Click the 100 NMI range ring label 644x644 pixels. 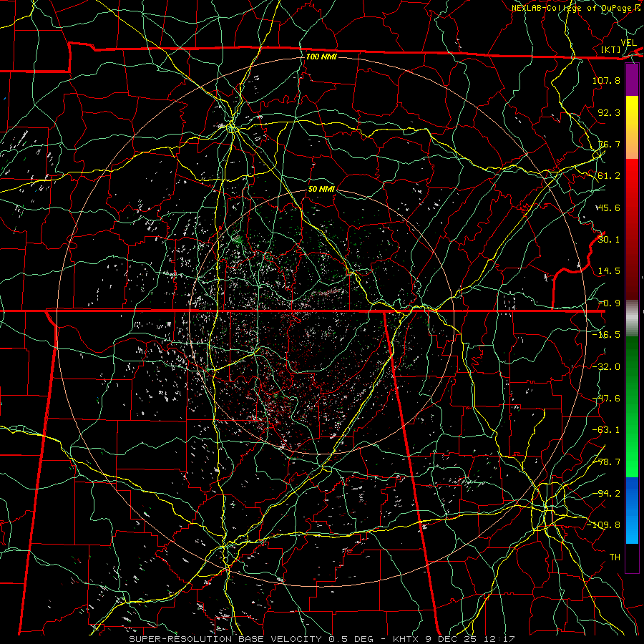tap(321, 57)
